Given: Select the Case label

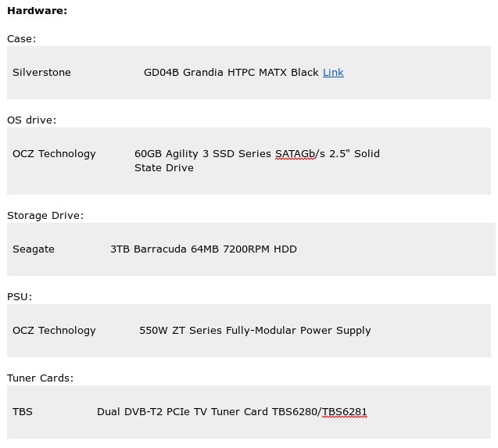Looking at the screenshot, I should (x=22, y=39).
